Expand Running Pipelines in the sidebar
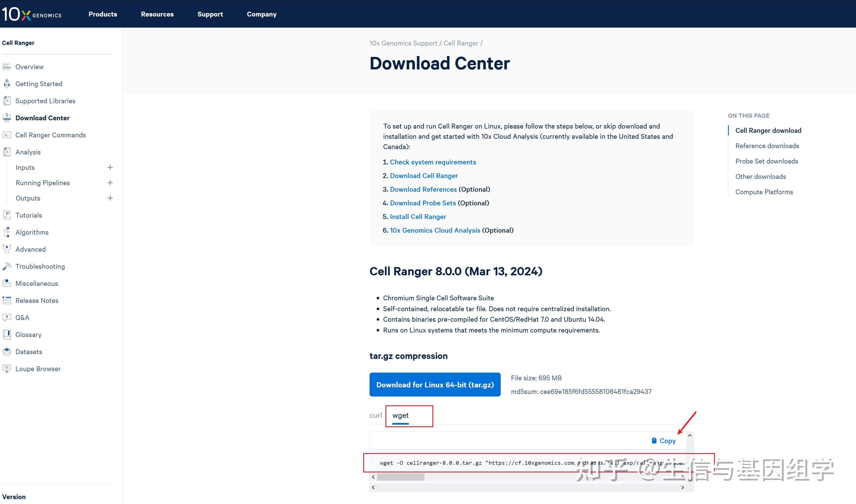The image size is (856, 504). pyautogui.click(x=110, y=182)
